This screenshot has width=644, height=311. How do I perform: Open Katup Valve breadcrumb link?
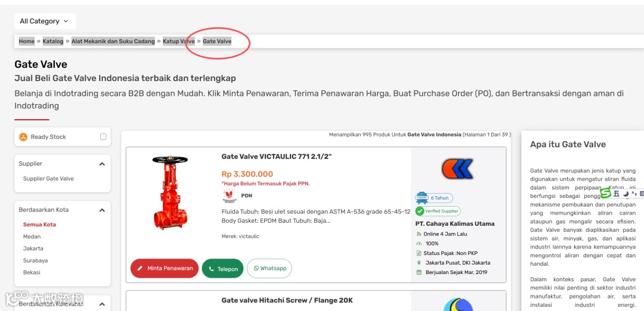[x=179, y=42]
